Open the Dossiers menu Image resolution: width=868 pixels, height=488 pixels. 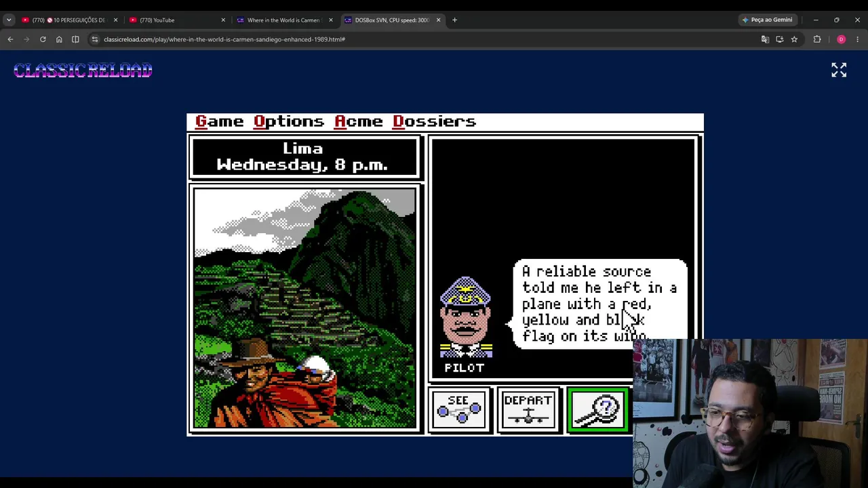point(435,121)
